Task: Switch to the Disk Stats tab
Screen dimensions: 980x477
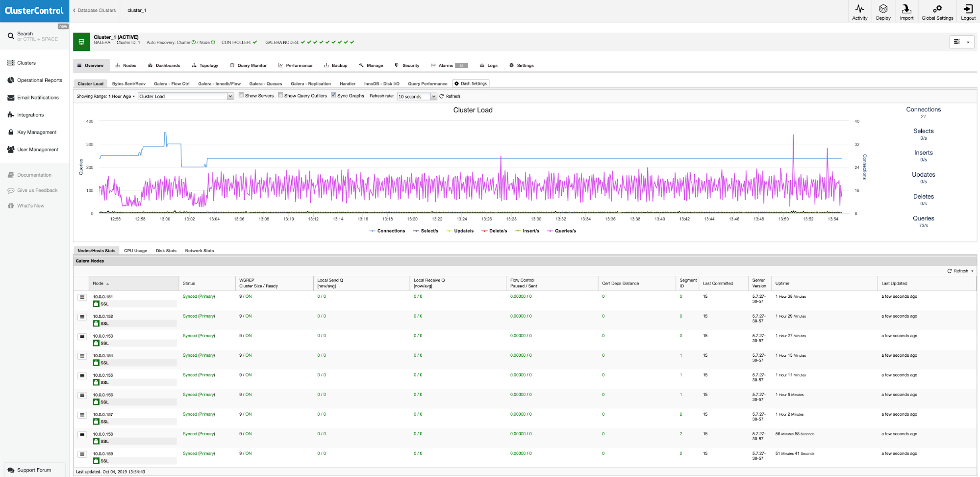Action: tap(166, 251)
